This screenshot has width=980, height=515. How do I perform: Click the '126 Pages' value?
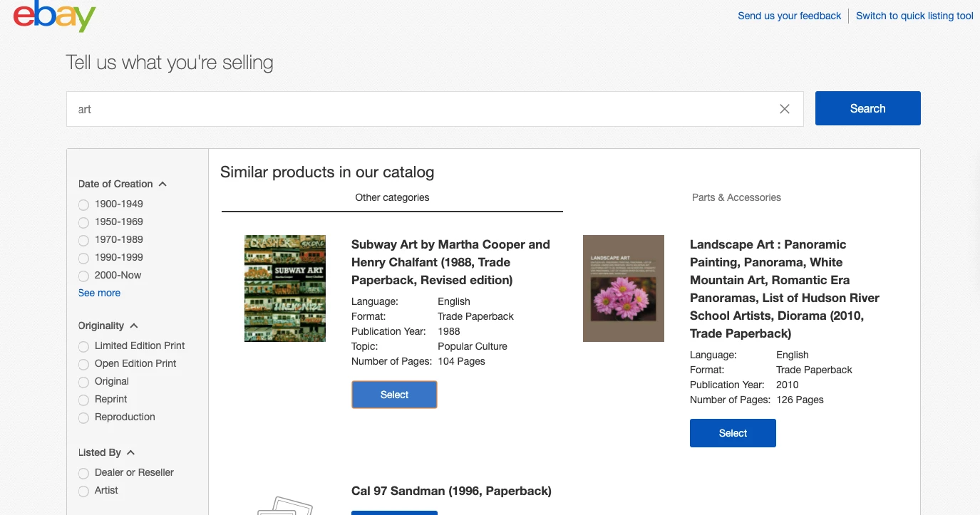point(800,400)
